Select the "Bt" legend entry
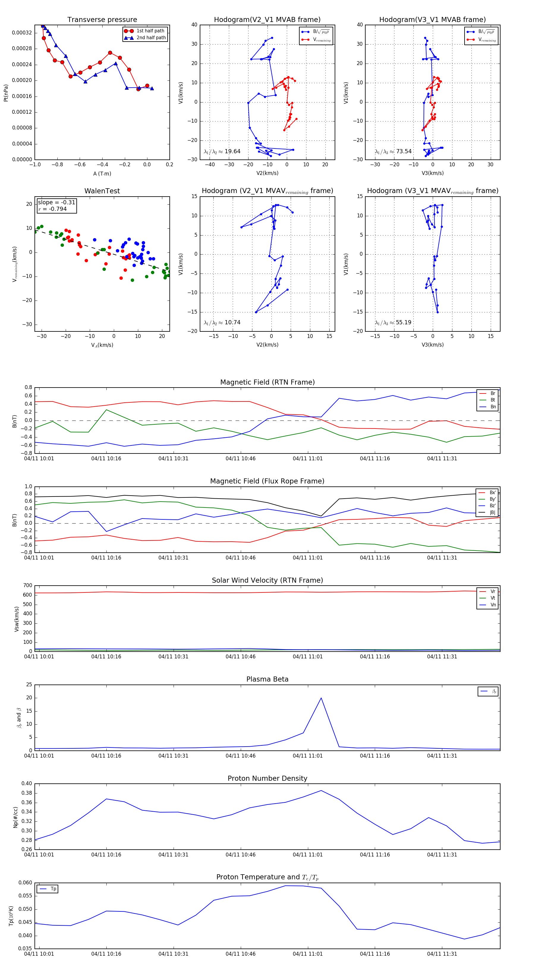535x980 pixels. [488, 400]
